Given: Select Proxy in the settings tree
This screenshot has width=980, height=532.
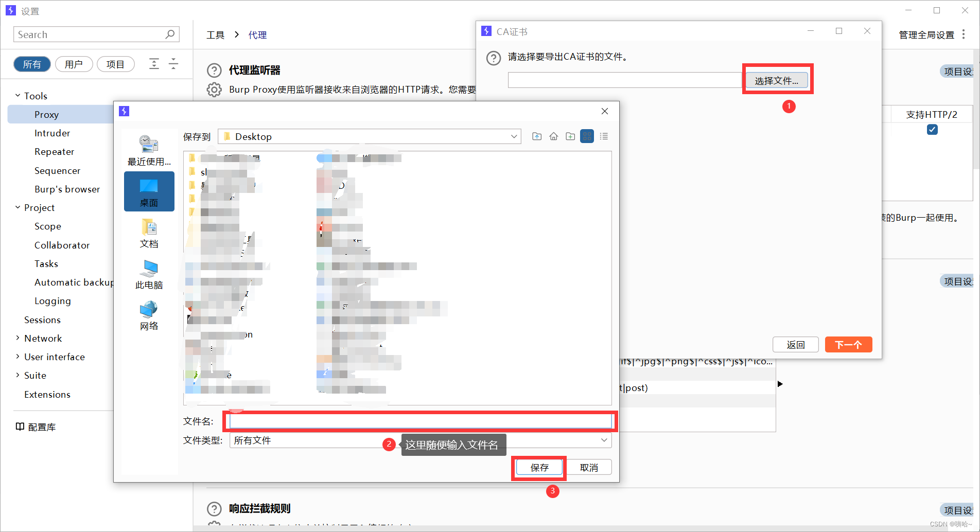Looking at the screenshot, I should coord(46,114).
